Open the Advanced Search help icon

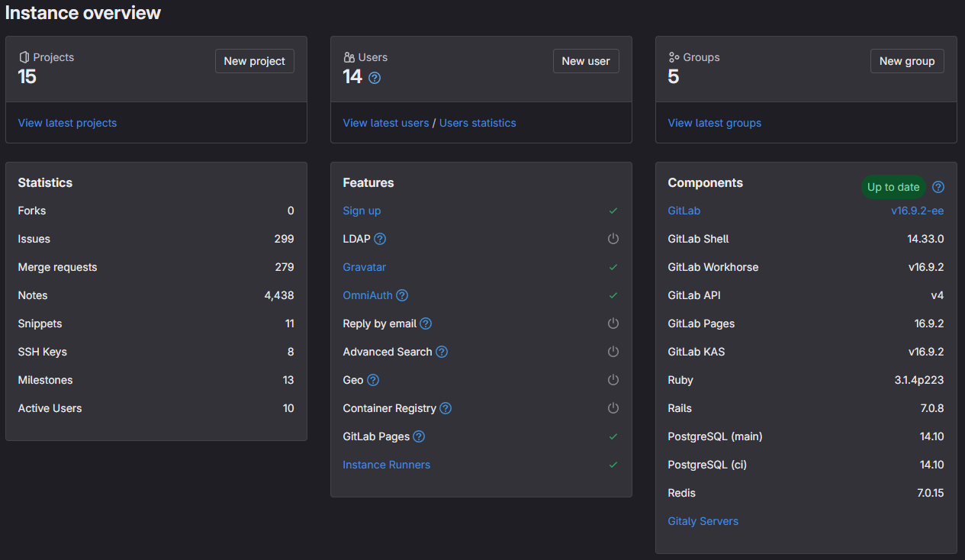click(x=442, y=352)
